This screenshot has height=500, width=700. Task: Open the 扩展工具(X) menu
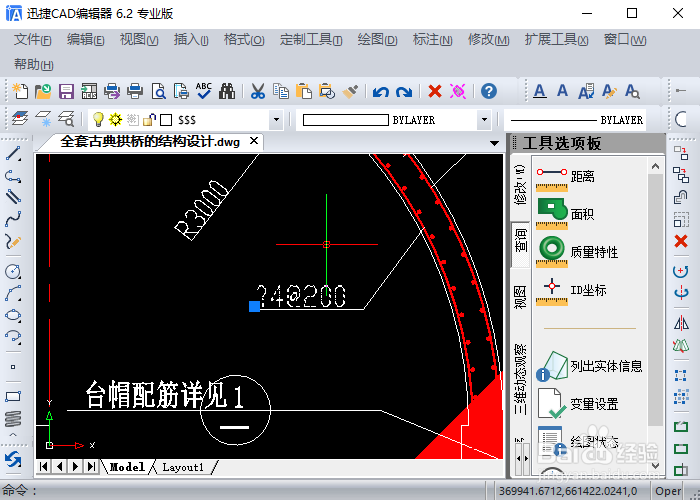556,40
